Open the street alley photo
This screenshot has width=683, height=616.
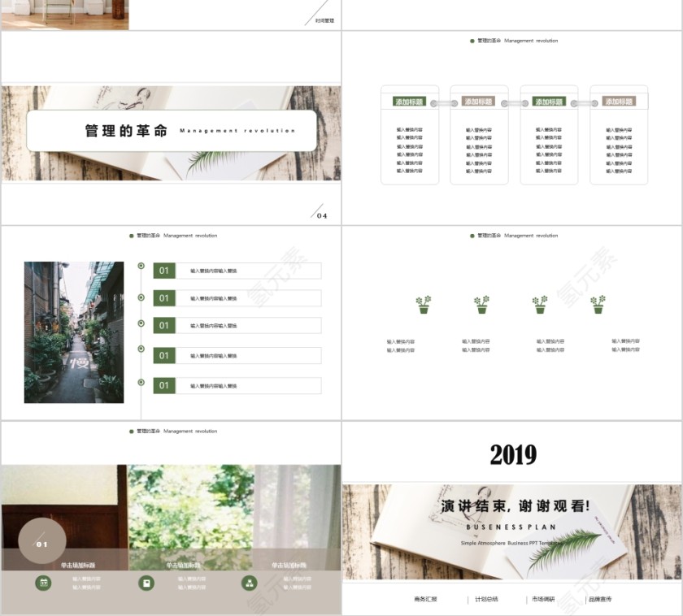[74, 332]
